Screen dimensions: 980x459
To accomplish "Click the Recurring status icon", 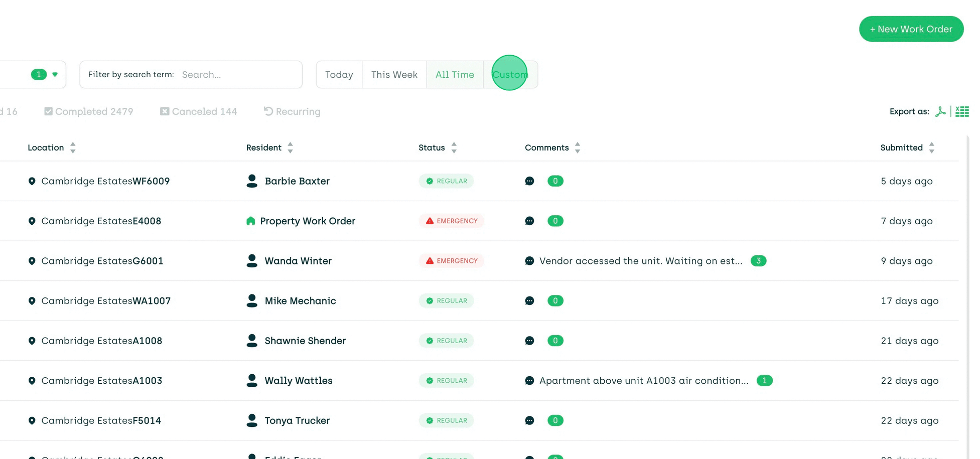I will [x=267, y=111].
